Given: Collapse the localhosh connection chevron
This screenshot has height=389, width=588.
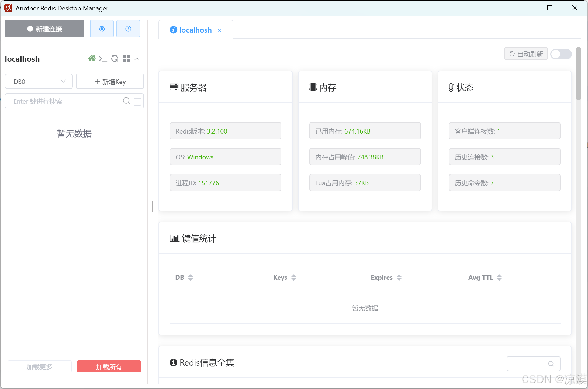Looking at the screenshot, I should [137, 59].
